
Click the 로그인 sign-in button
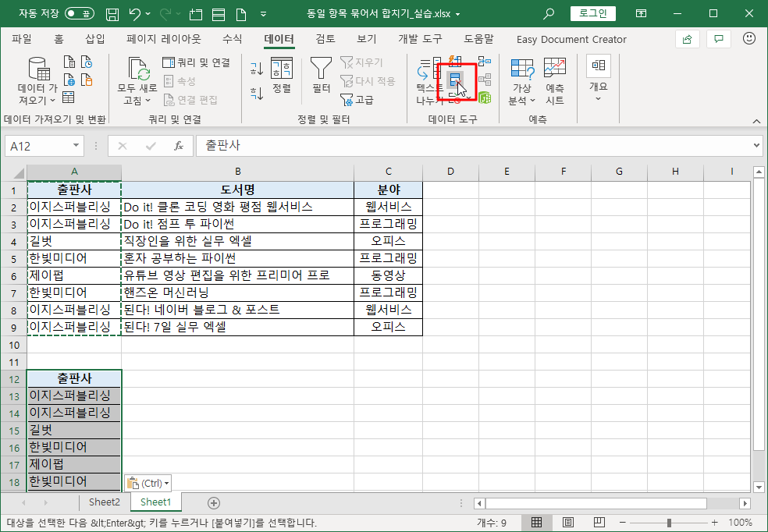point(593,13)
